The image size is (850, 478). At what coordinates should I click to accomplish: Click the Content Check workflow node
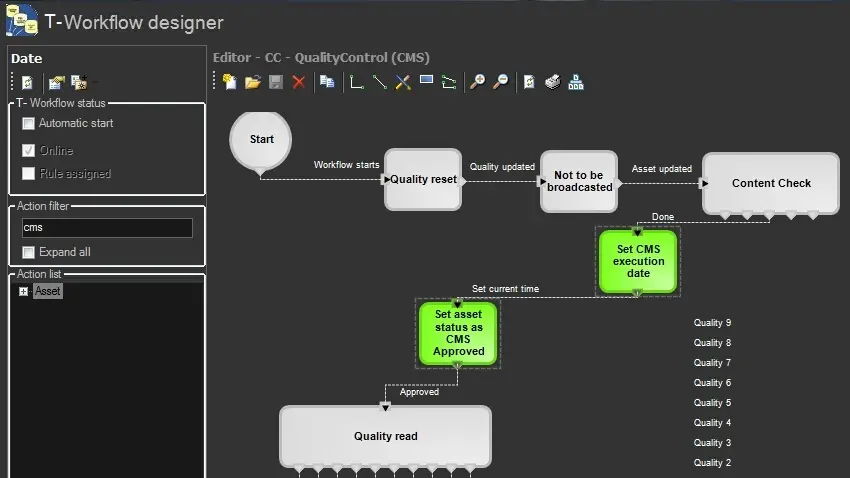[770, 183]
